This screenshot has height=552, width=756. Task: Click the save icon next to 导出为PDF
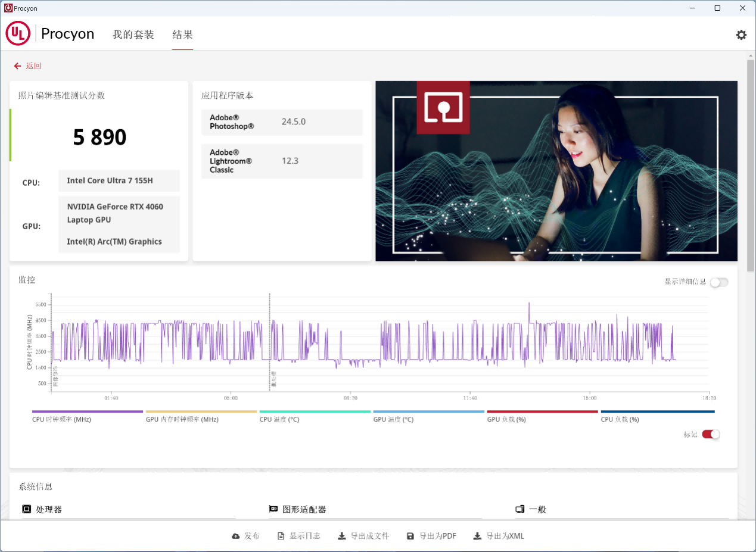pyautogui.click(x=410, y=535)
